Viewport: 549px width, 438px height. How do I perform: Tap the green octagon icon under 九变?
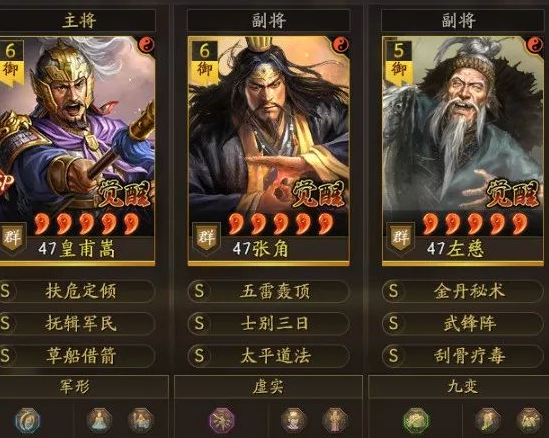[416, 420]
